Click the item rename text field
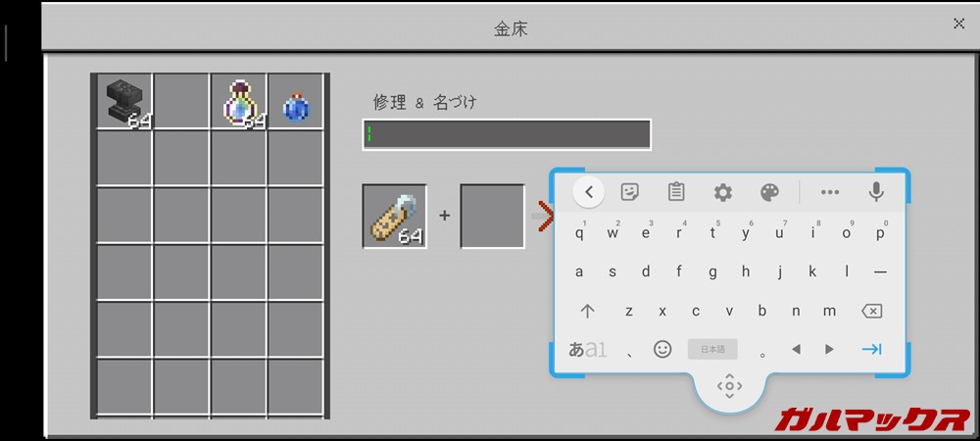The width and height of the screenshot is (980, 441). (507, 134)
